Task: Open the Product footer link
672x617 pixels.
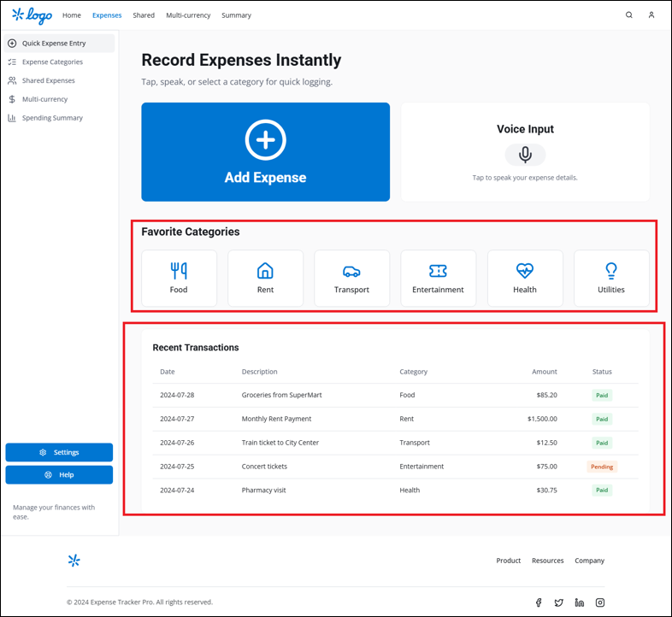Action: coord(509,561)
